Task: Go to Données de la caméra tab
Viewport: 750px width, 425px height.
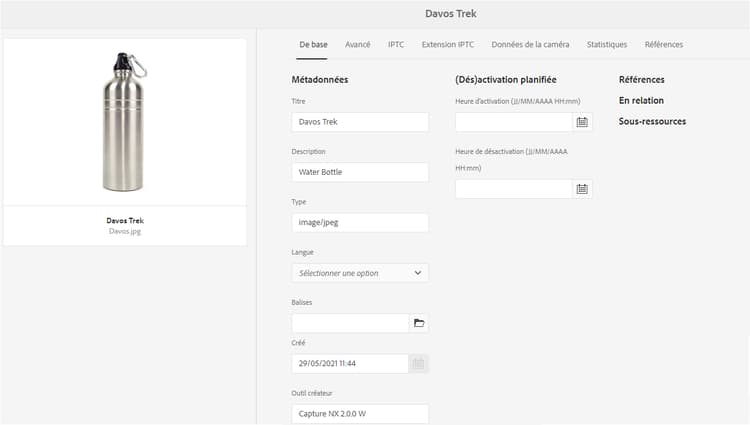Action: pyautogui.click(x=530, y=45)
